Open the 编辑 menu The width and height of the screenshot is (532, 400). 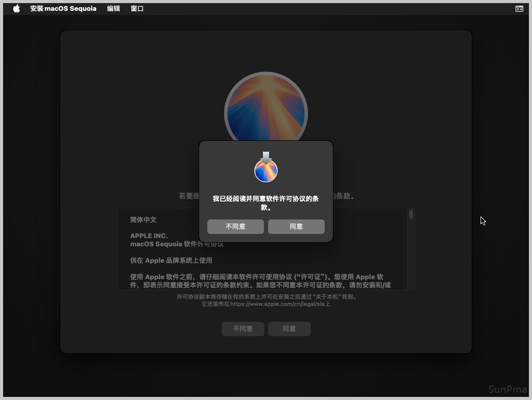113,9
